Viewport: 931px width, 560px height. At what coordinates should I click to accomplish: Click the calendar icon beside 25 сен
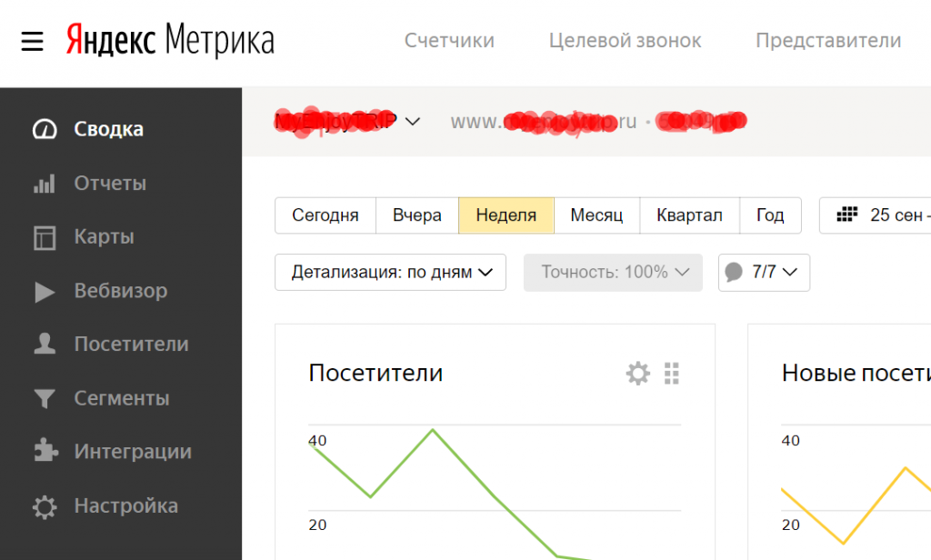[x=847, y=215]
